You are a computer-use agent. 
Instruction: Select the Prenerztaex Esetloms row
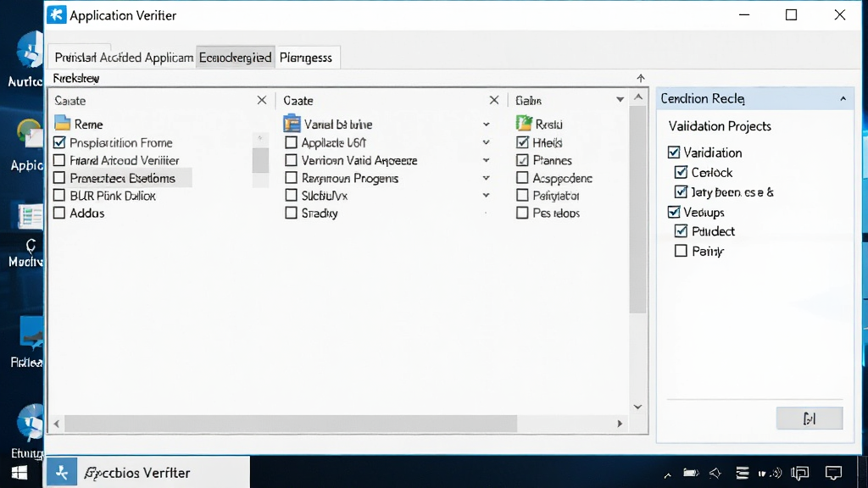pyautogui.click(x=122, y=178)
